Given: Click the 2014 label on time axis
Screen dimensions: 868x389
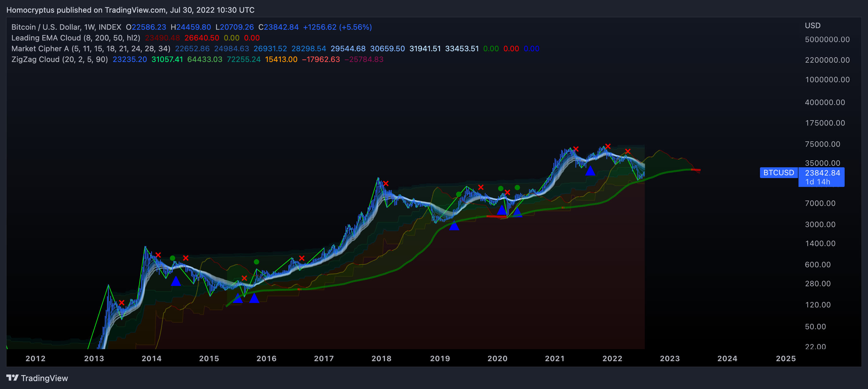Looking at the screenshot, I should pos(152,358).
